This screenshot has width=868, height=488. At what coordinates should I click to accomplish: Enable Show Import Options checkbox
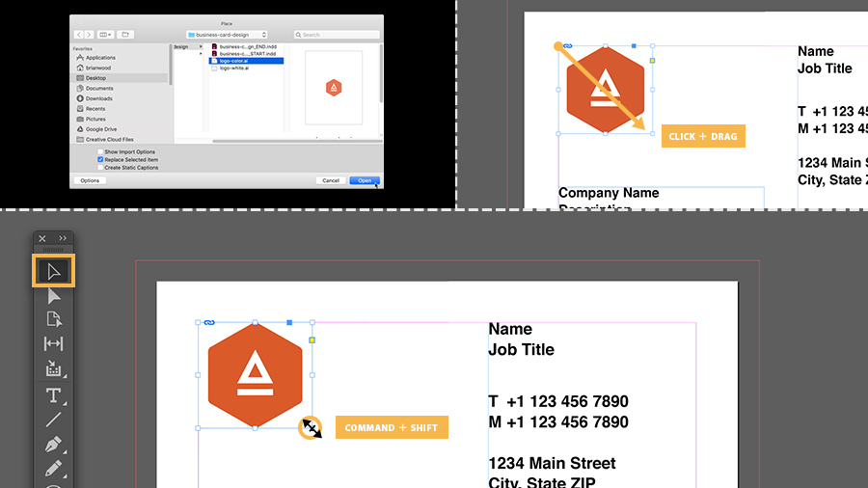tap(100, 151)
